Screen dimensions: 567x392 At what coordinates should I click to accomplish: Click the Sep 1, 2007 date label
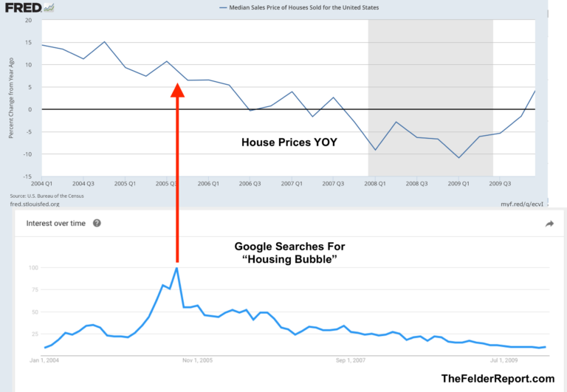[x=351, y=360]
